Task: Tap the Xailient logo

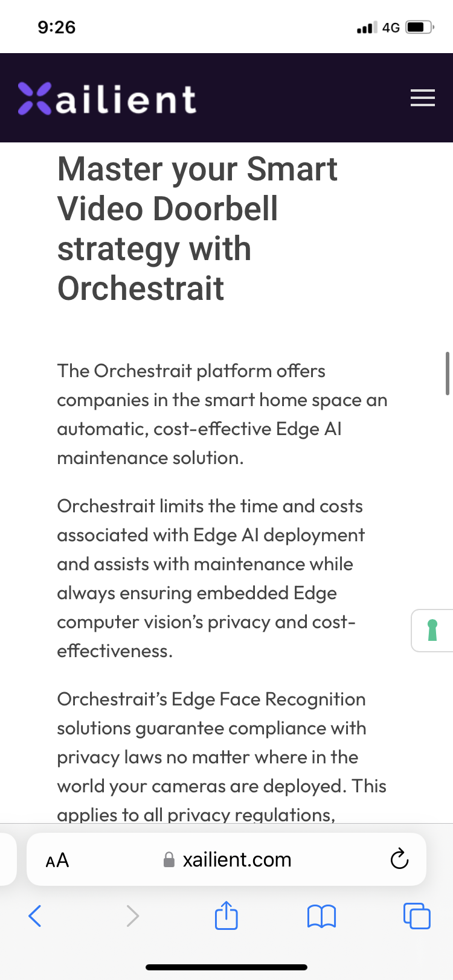Action: 107,98
